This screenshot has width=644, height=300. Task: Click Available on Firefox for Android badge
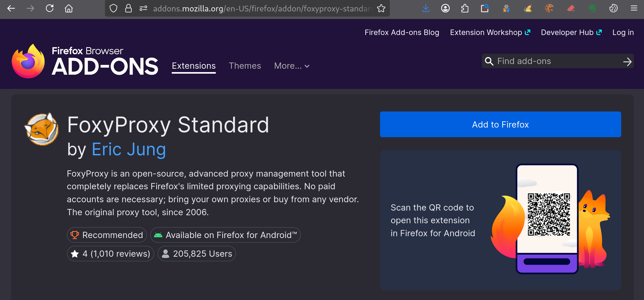click(x=225, y=235)
